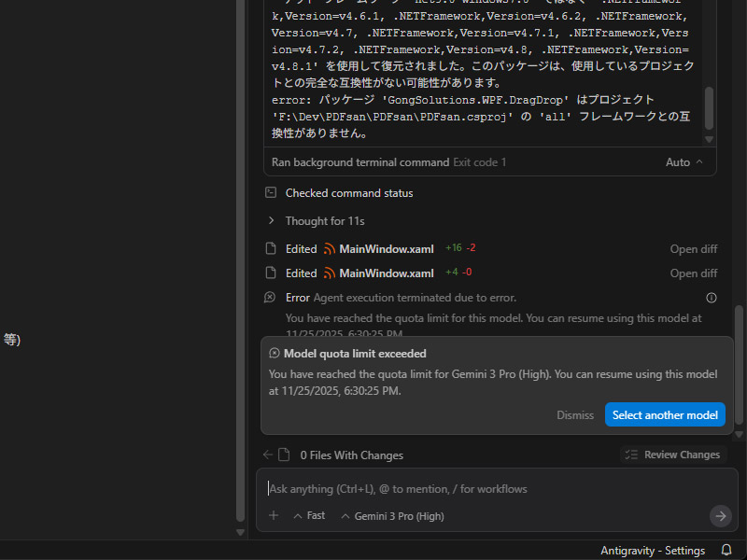Click the chat panel scrollbar thumb
The height and width of the screenshot is (560, 747).
(x=739, y=365)
